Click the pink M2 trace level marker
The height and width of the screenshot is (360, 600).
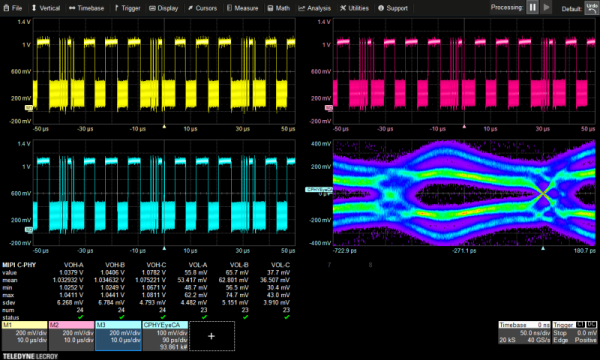click(329, 108)
